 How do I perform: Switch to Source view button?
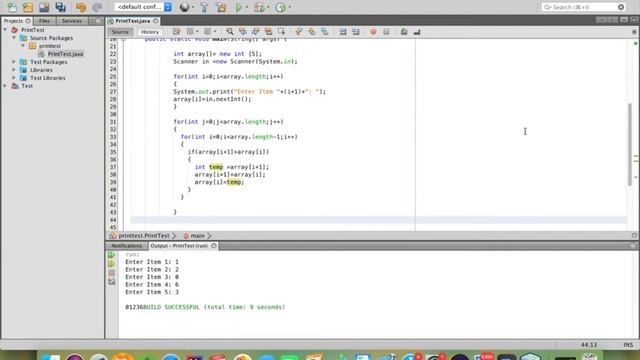(x=120, y=32)
